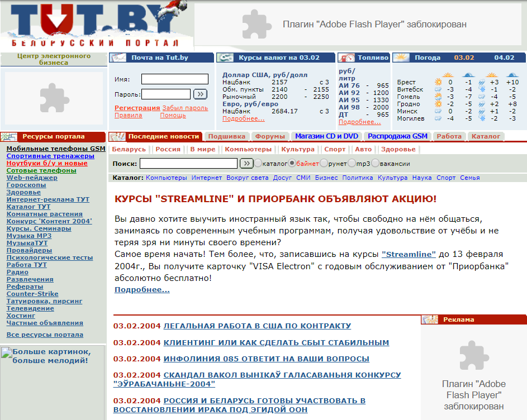
Task: Open the Эўрабачаньне-2004 scandal headline
Action: [257, 379]
